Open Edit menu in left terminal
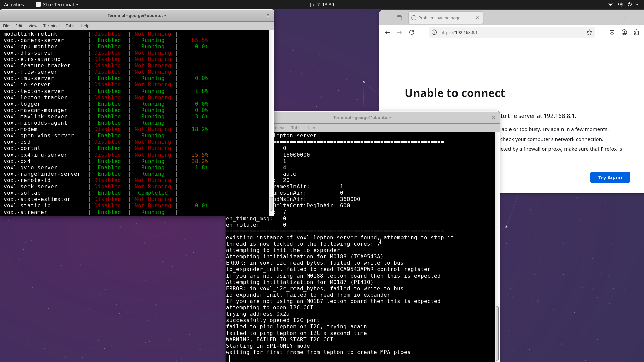This screenshot has height=362, width=644. (x=19, y=26)
